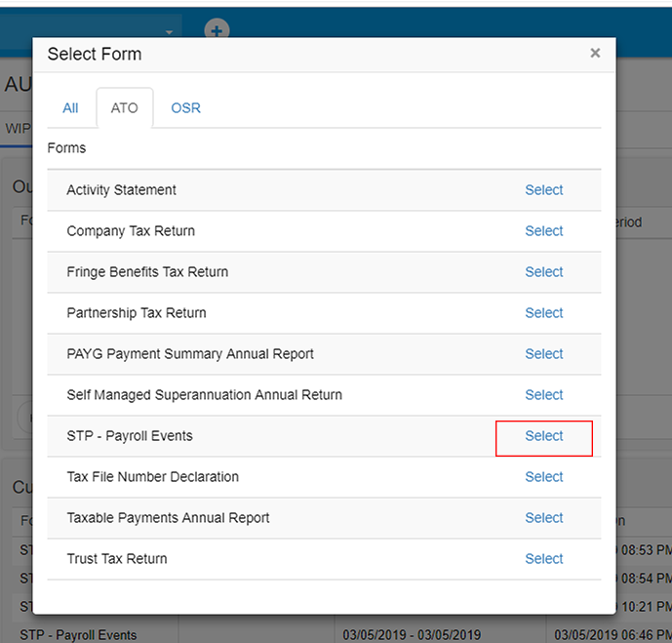Click the plus icon in top bar

click(x=217, y=30)
